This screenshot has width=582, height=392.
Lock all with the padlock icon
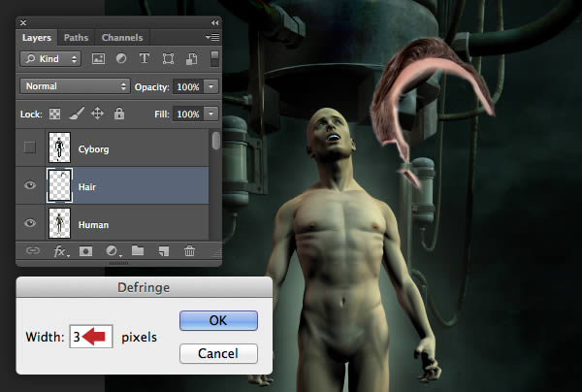point(119,114)
